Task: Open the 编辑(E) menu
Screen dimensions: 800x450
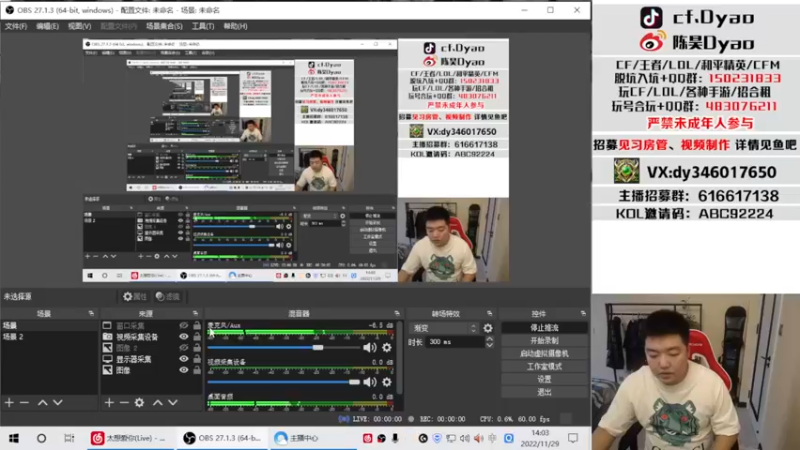Action: point(47,26)
